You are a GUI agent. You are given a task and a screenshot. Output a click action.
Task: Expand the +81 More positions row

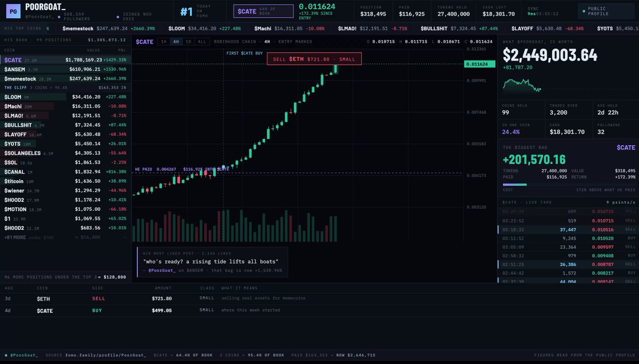(65, 237)
